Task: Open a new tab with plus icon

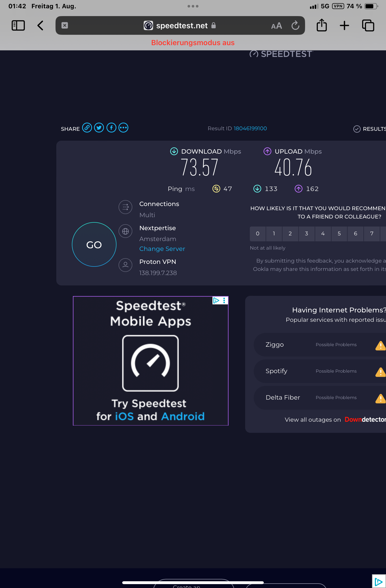Action: 344,25
